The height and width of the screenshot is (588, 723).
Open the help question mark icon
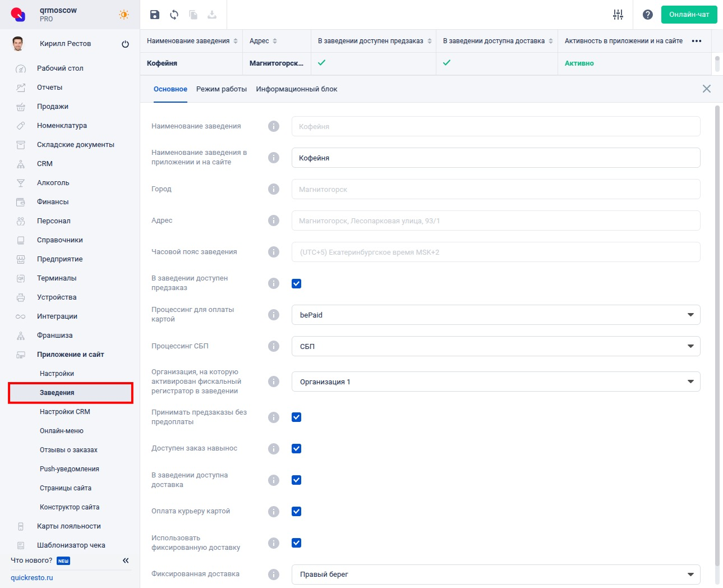click(648, 15)
